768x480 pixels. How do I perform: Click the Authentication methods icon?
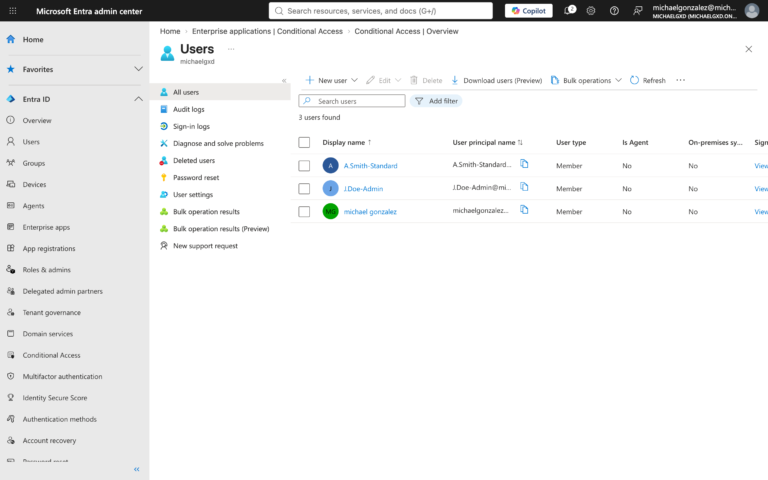pyautogui.click(x=11, y=419)
